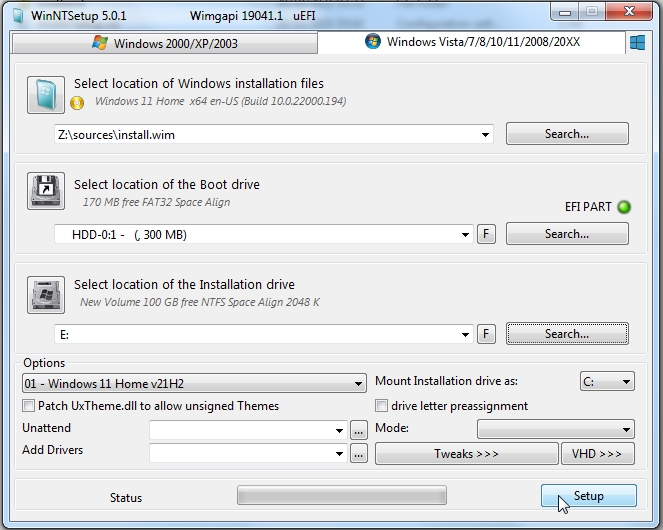Open the E: installation drive dropdown
The height and width of the screenshot is (530, 663).
[x=465, y=335]
